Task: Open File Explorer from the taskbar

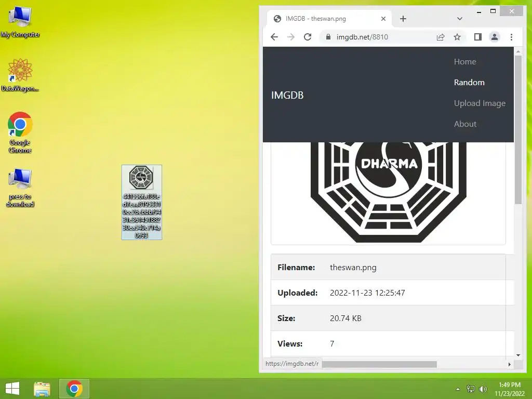Action: [42, 389]
